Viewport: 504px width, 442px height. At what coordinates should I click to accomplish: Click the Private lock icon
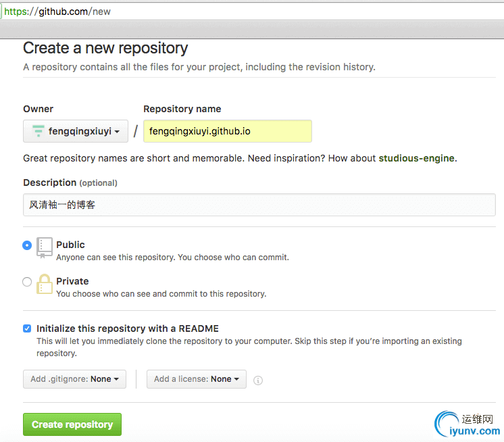[45, 284]
